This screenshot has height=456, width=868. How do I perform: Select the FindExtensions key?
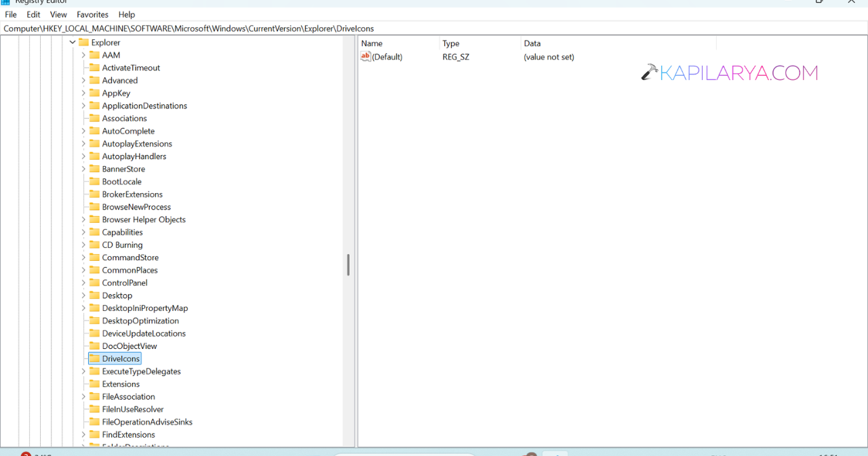pyautogui.click(x=128, y=435)
